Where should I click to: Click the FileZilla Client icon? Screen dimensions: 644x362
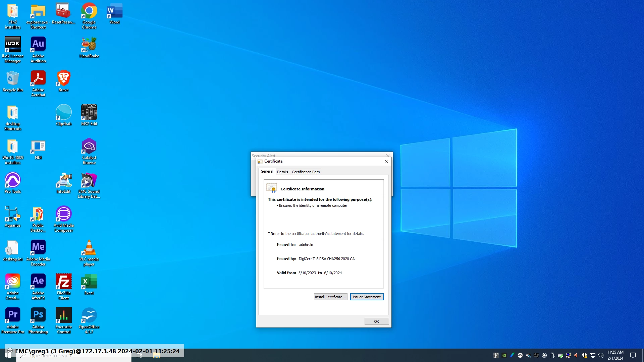coord(64,286)
